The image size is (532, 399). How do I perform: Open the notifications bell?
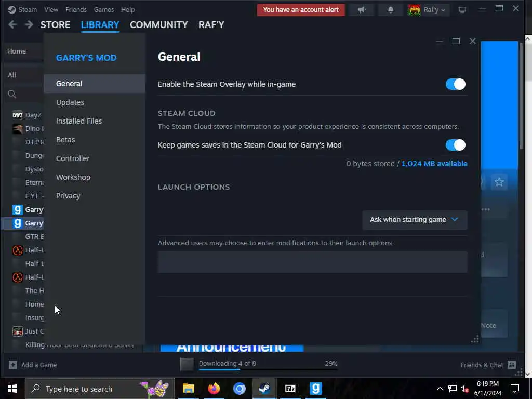[391, 9]
